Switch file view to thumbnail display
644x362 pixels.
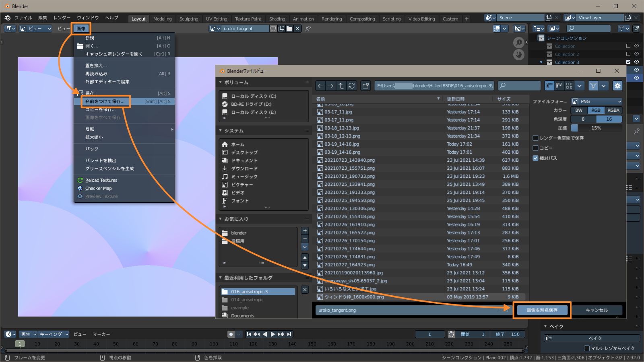pos(569,86)
